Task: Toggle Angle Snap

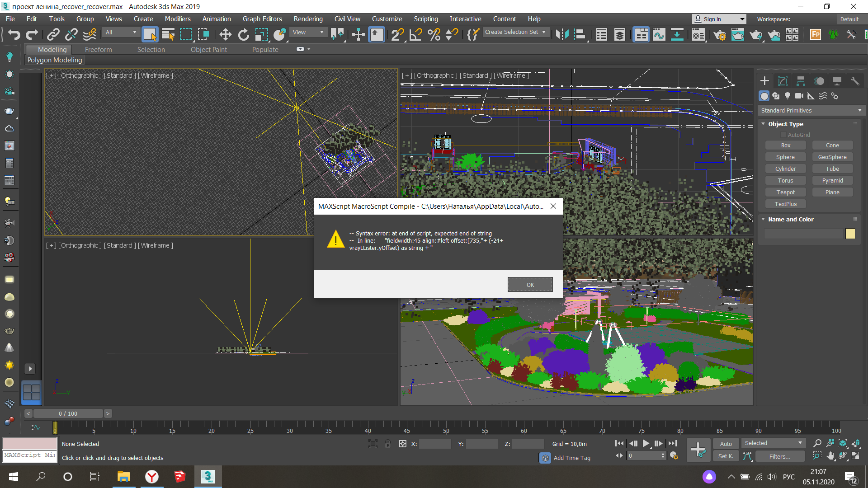Action: pos(415,34)
